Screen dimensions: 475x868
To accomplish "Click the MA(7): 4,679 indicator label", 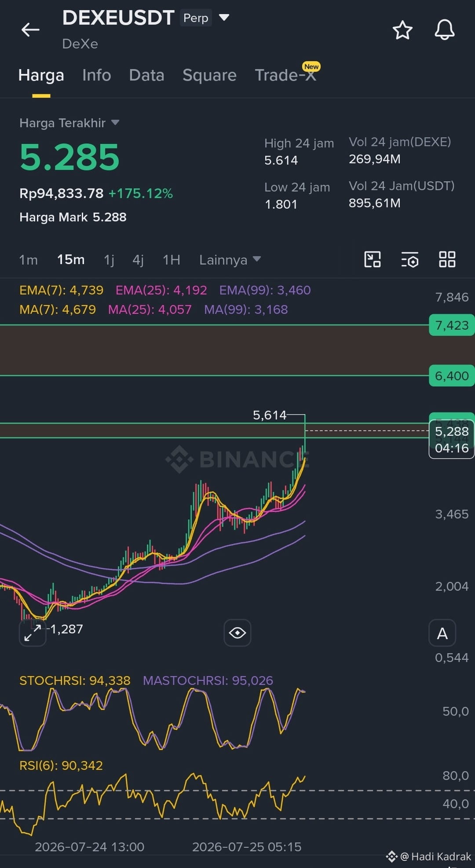I will pyautogui.click(x=58, y=309).
